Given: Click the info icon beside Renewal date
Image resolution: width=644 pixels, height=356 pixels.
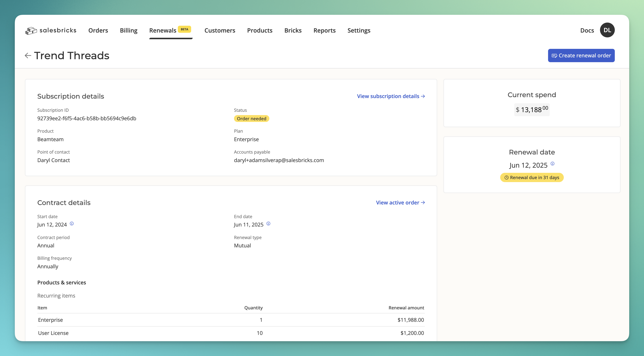Looking at the screenshot, I should tap(553, 164).
